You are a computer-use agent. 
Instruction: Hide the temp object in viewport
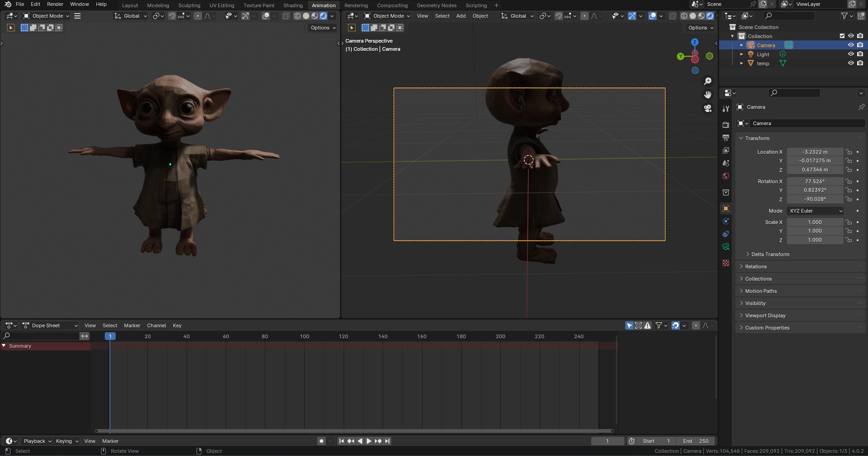(851, 63)
